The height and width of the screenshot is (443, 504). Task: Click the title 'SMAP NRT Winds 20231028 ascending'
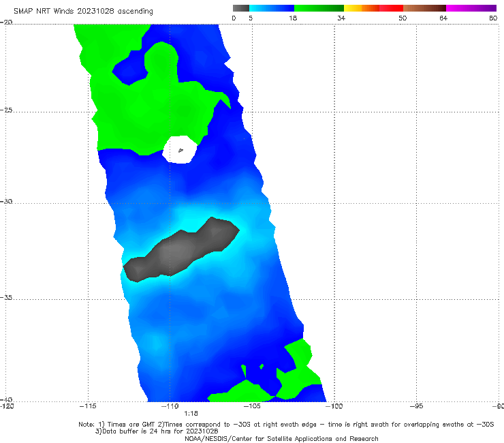[x=83, y=12]
